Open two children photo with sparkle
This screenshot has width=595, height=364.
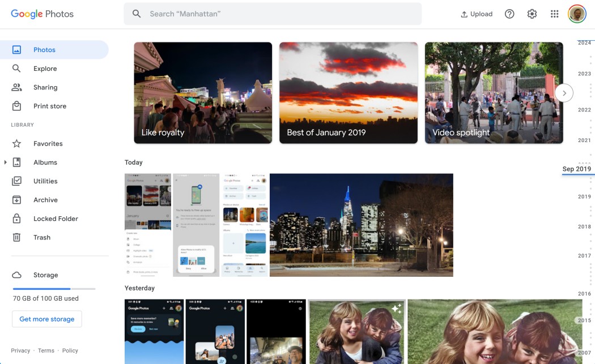tap(356, 332)
